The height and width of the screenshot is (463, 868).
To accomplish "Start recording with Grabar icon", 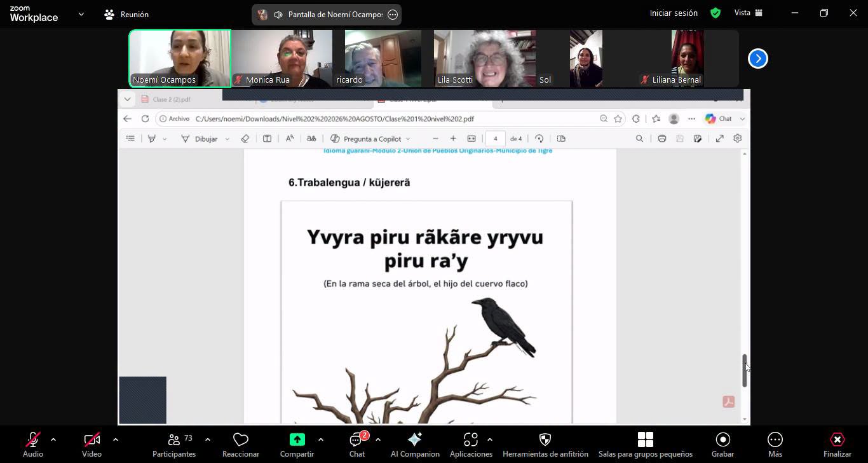I will tap(723, 439).
